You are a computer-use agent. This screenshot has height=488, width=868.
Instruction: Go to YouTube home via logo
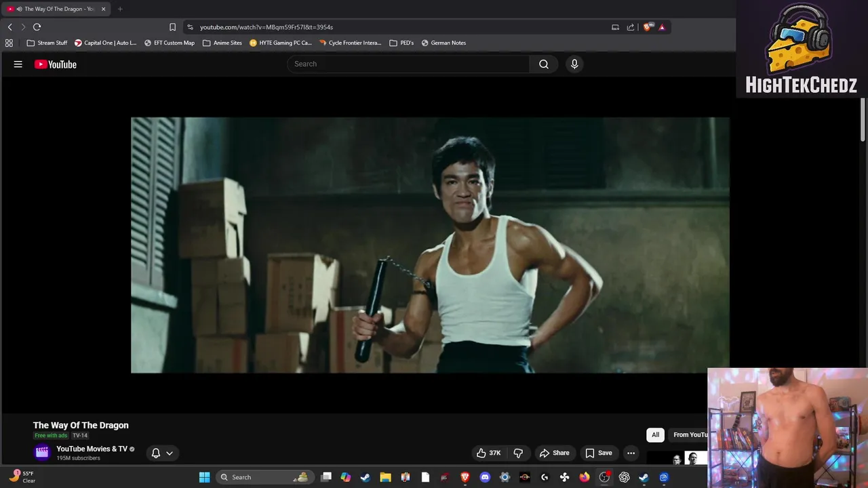56,64
